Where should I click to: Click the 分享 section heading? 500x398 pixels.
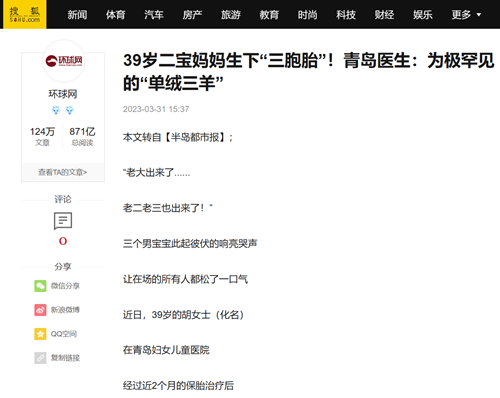63,267
